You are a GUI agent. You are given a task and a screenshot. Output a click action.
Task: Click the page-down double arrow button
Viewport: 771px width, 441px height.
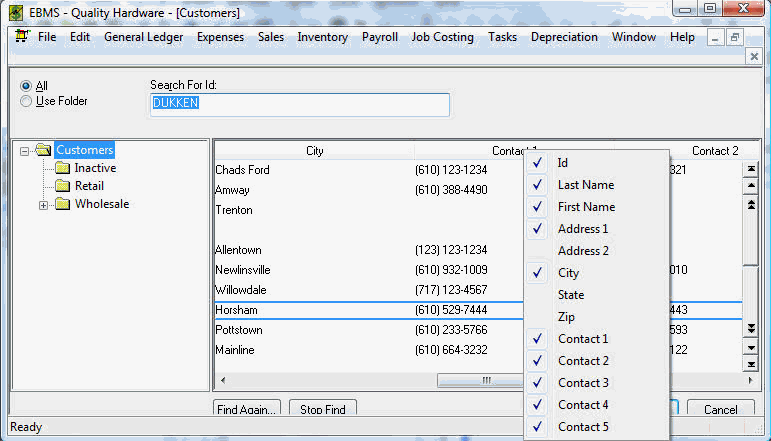point(751,329)
